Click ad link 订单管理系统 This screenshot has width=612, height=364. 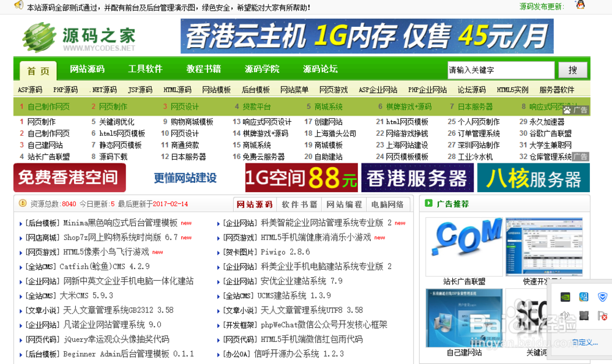(x=479, y=133)
